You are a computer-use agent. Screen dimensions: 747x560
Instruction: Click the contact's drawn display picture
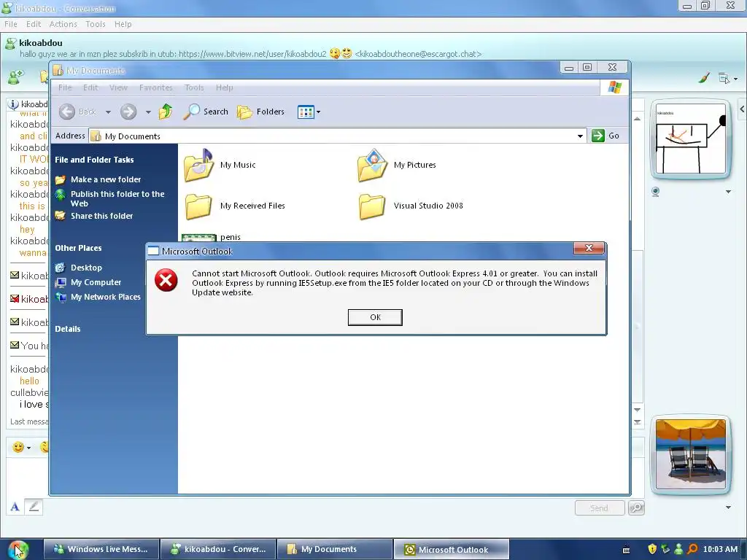point(691,139)
